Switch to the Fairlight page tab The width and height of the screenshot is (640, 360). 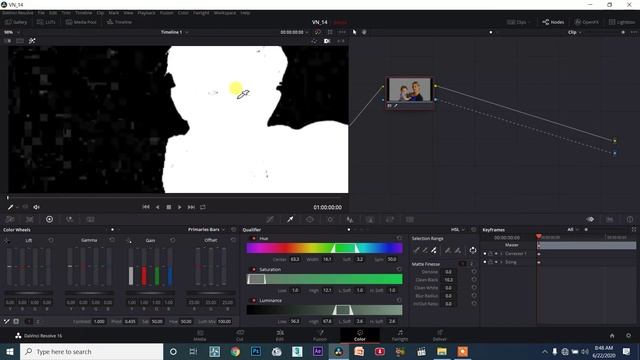pyautogui.click(x=400, y=336)
